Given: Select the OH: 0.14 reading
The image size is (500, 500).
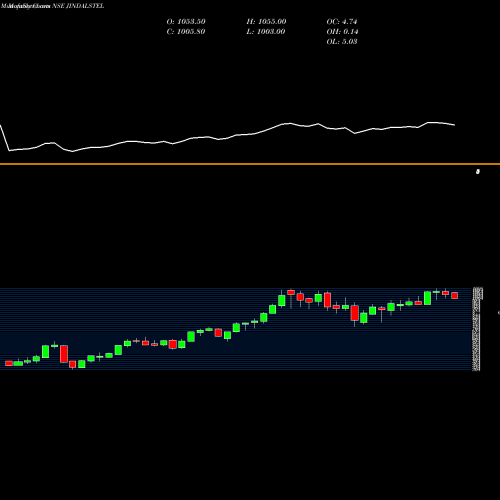Looking at the screenshot, I should point(342,31).
